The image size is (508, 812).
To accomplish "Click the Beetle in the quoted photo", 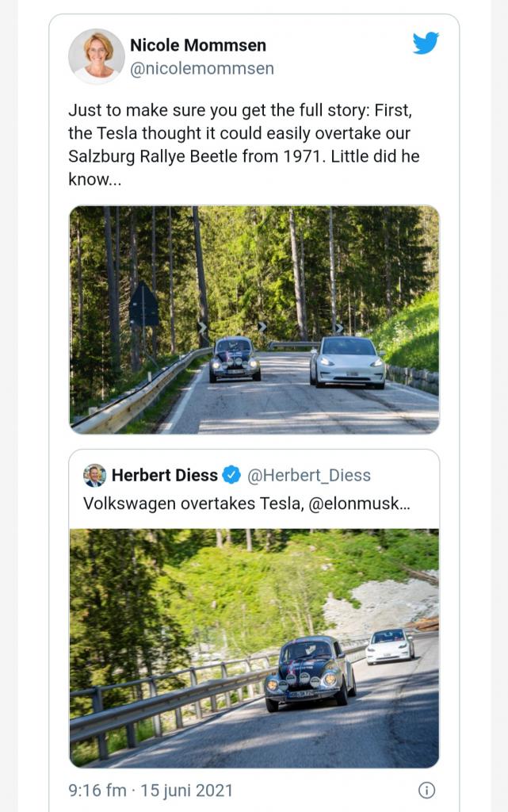I will pos(310,672).
